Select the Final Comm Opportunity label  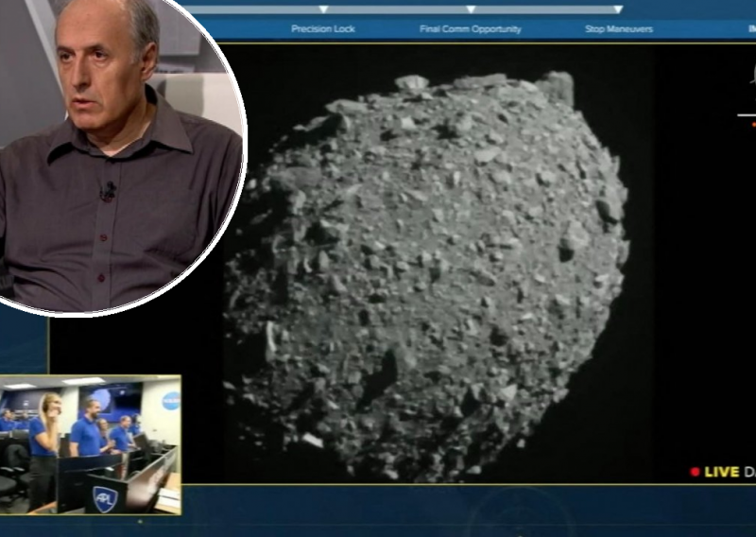470,29
